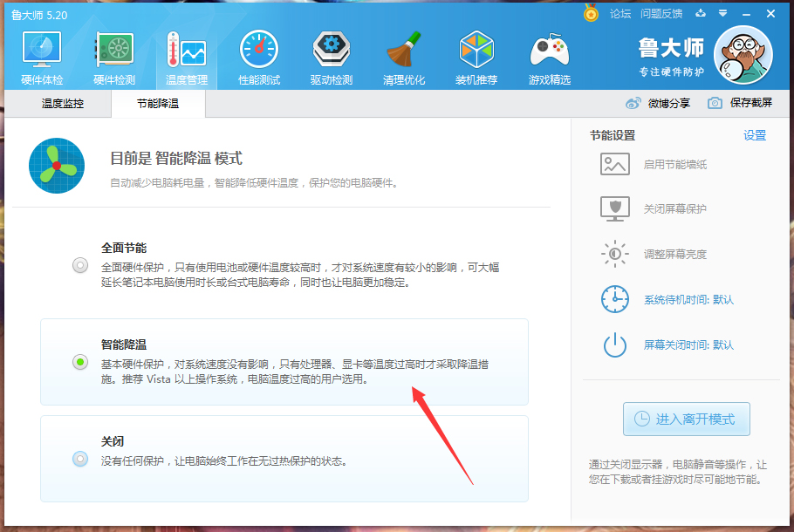Image resolution: width=794 pixels, height=532 pixels.
Task: Click the green fan mode icon
Action: click(57, 166)
